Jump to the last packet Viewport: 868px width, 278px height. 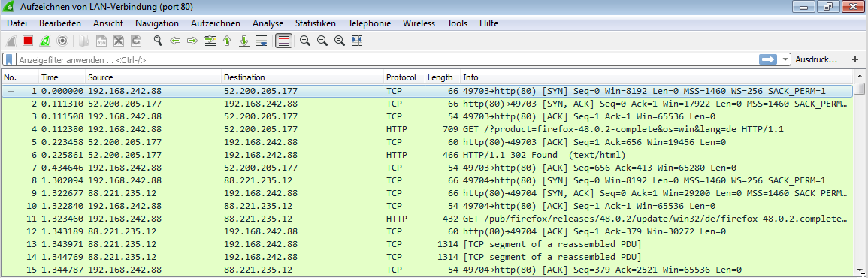(244, 41)
